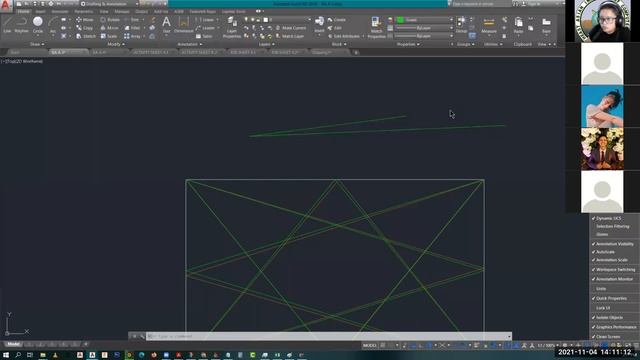The width and height of the screenshot is (640, 360).
Task: Expand the Layers panel
Action: tap(266, 44)
